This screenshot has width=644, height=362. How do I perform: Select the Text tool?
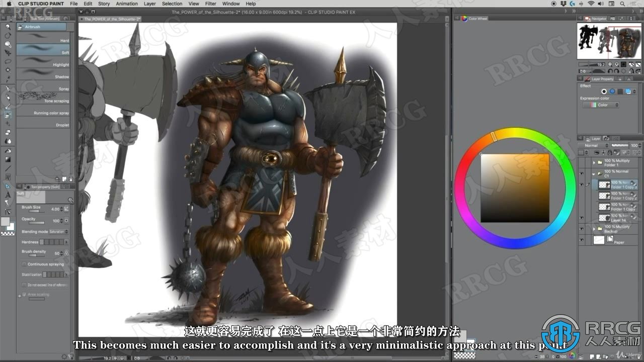(x=8, y=195)
